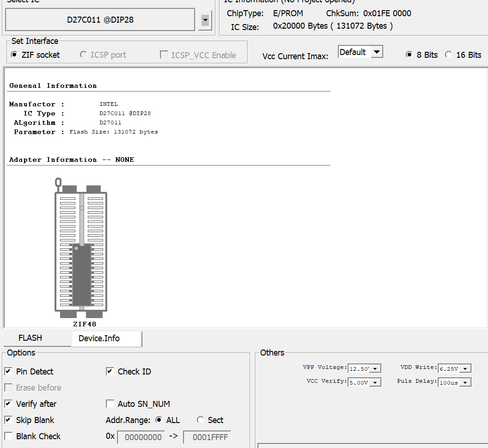Toggle the Pin Detect checkbox
This screenshot has width=488, height=448.
(x=8, y=371)
